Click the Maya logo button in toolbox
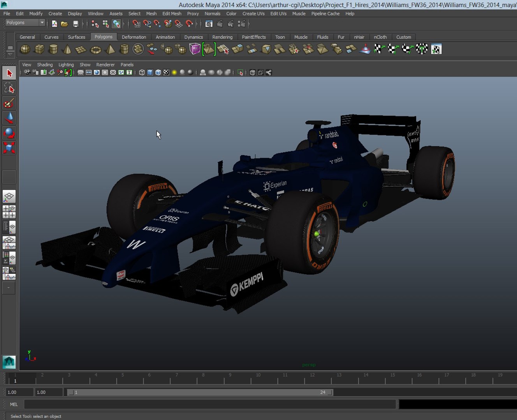Image resolution: width=517 pixels, height=420 pixels. coord(9,362)
